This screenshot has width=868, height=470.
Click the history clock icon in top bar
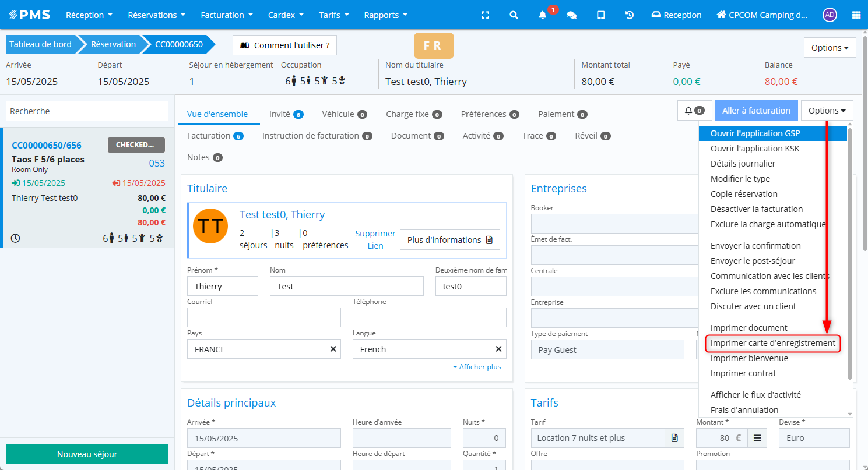(630, 15)
